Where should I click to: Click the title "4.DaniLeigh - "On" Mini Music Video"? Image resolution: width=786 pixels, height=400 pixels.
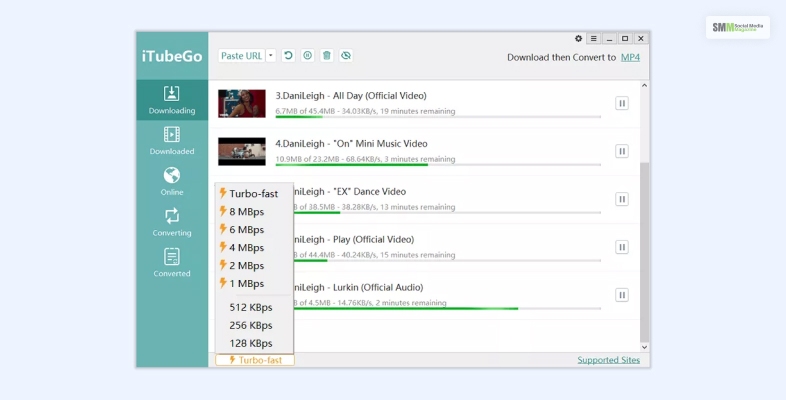pos(351,144)
